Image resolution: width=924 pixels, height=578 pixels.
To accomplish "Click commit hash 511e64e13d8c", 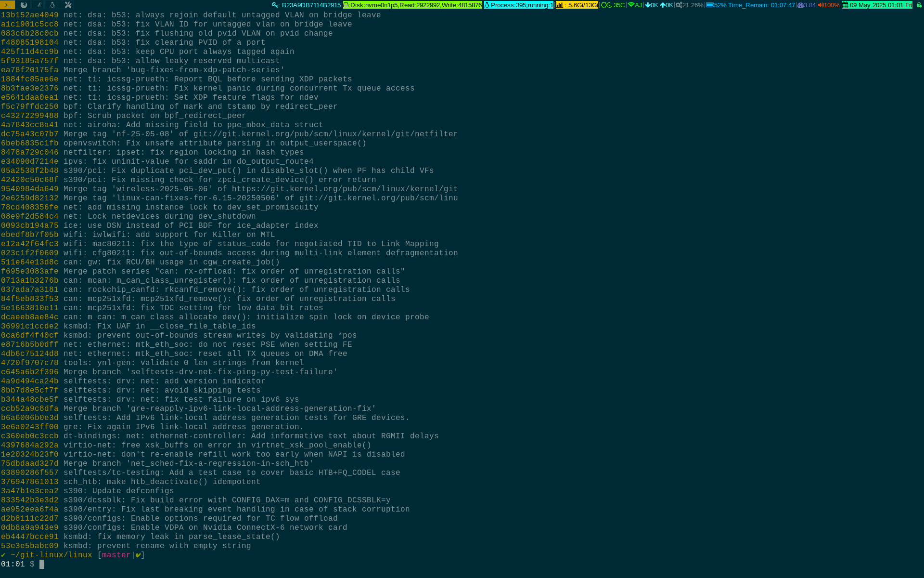I will click(29, 262).
